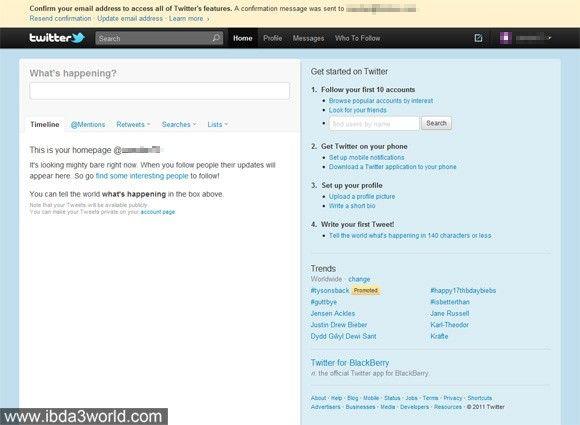Viewport: 580px width, 425px height.
Task: Open the #tysonsback trend
Action: pos(330,291)
